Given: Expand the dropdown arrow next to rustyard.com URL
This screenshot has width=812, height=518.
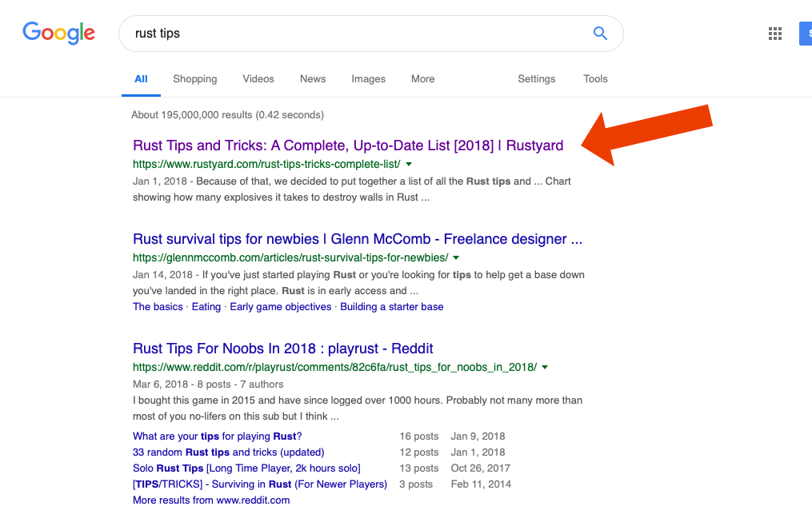Looking at the screenshot, I should [408, 163].
